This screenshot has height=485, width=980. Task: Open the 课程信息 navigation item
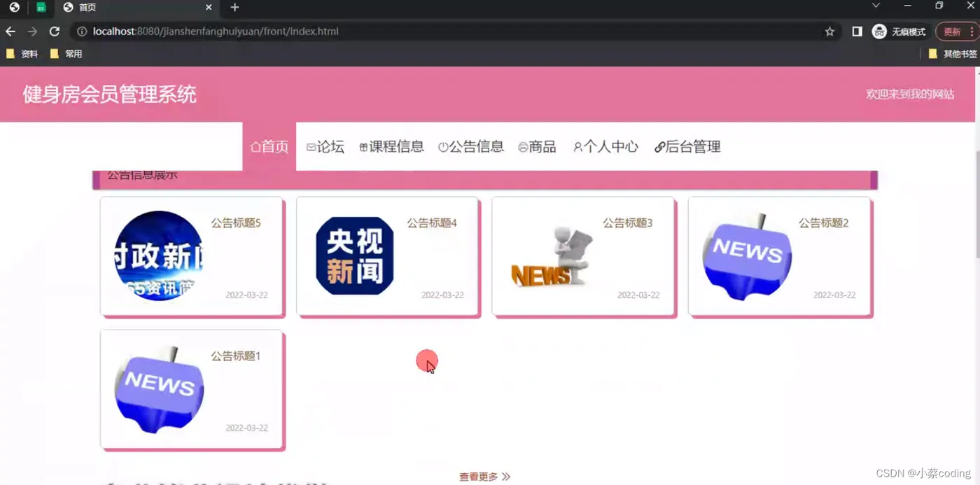click(x=391, y=146)
